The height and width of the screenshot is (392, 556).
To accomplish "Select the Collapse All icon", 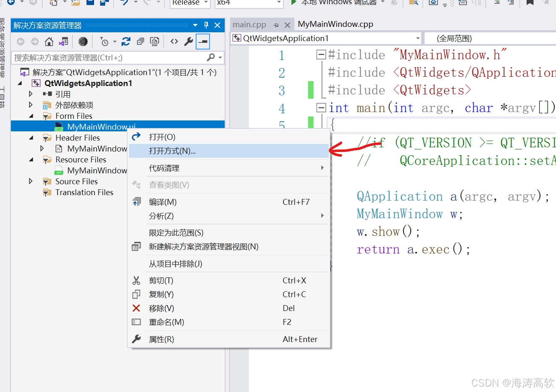I will [140, 41].
